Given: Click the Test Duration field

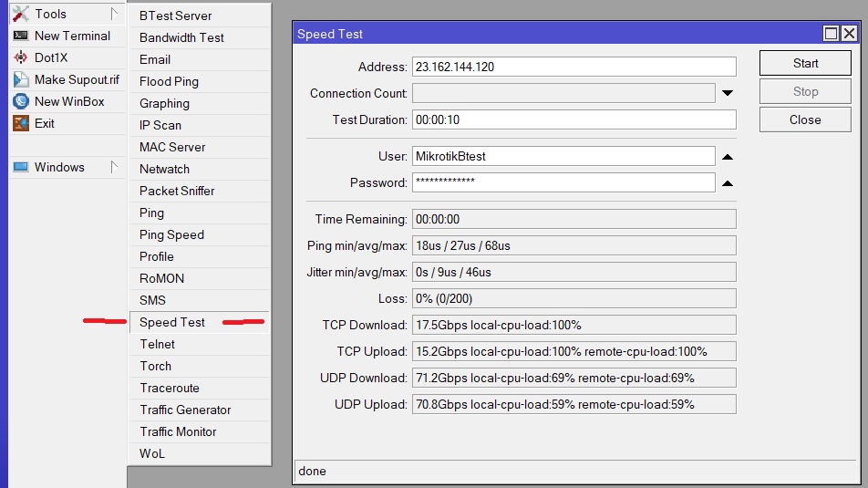Looking at the screenshot, I should click(x=574, y=119).
